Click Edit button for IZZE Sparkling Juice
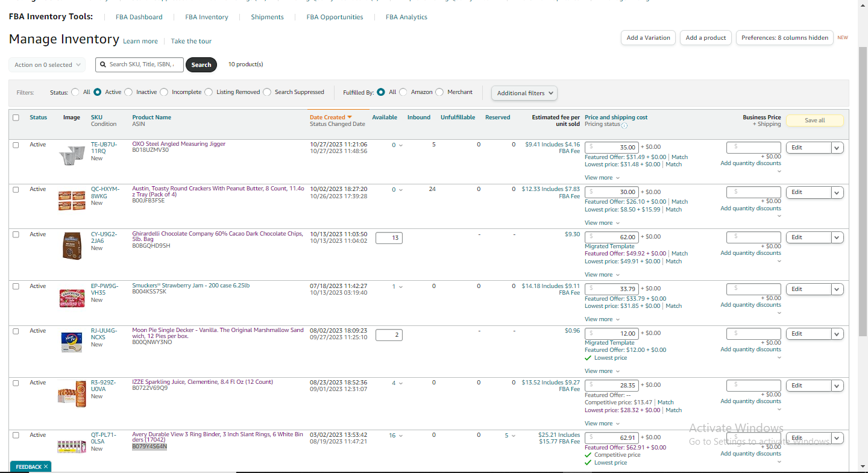 [x=808, y=386]
